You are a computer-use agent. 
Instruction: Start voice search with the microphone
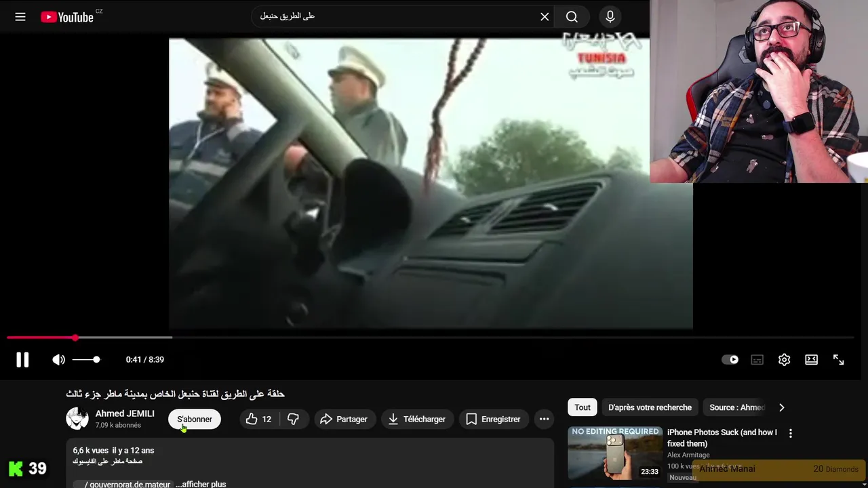coord(610,17)
